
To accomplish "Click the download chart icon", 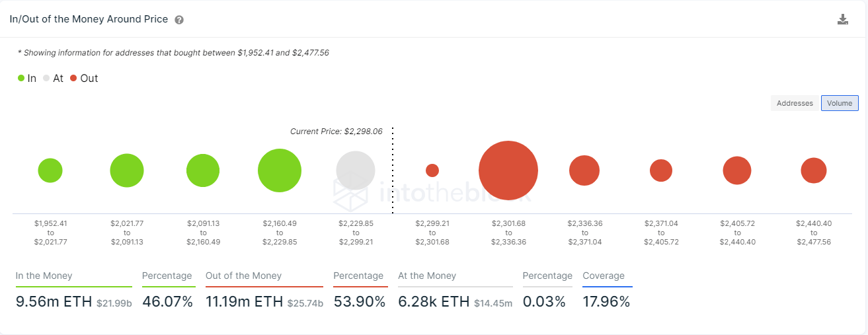I will pos(843,19).
